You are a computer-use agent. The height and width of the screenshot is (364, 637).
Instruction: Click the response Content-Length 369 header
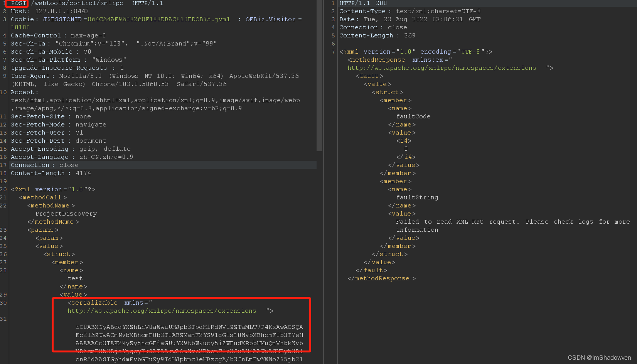coord(377,35)
